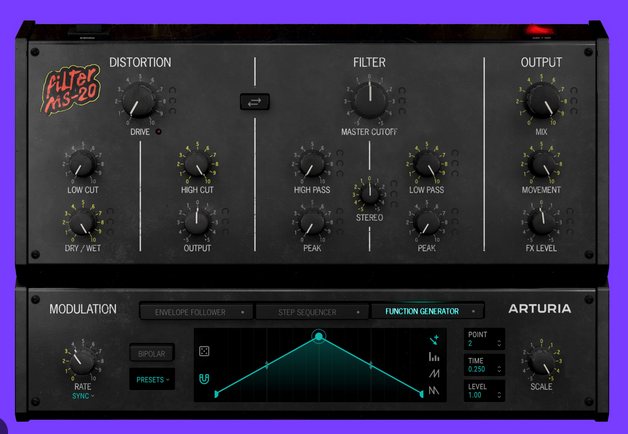The height and width of the screenshot is (434, 628).
Task: Click the High Pass knob
Action: click(312, 163)
